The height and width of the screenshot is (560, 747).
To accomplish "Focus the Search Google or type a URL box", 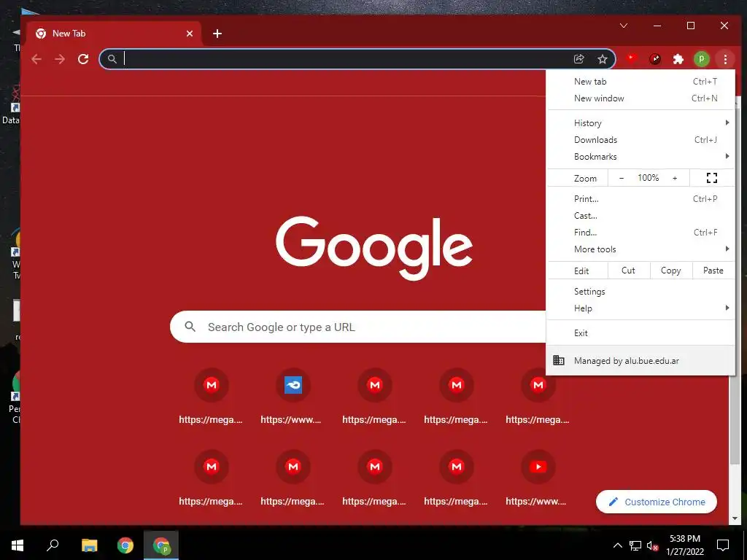I will tap(357, 327).
